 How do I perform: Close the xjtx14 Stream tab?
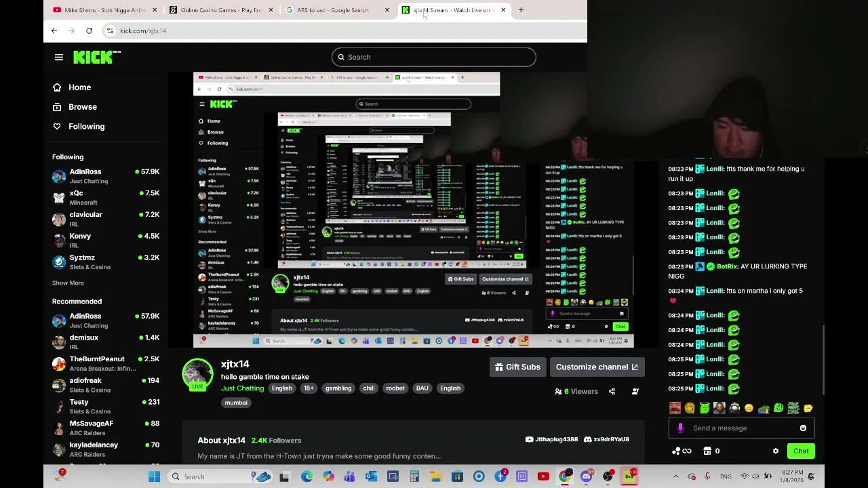[x=503, y=10]
